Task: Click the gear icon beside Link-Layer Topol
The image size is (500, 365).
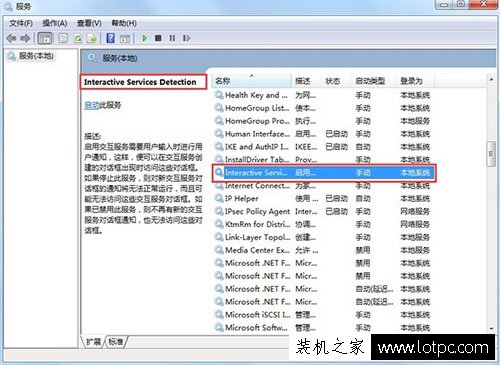Action: 219,237
